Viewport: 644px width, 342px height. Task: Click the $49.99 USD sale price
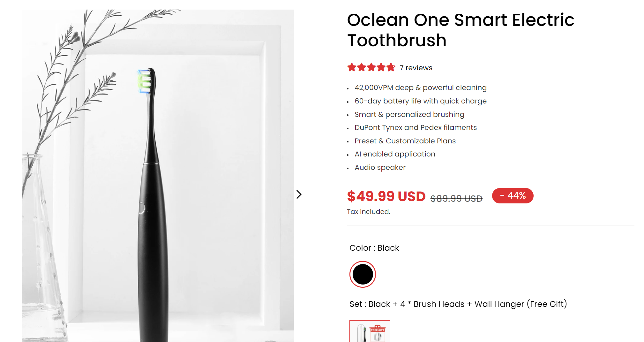[386, 196]
